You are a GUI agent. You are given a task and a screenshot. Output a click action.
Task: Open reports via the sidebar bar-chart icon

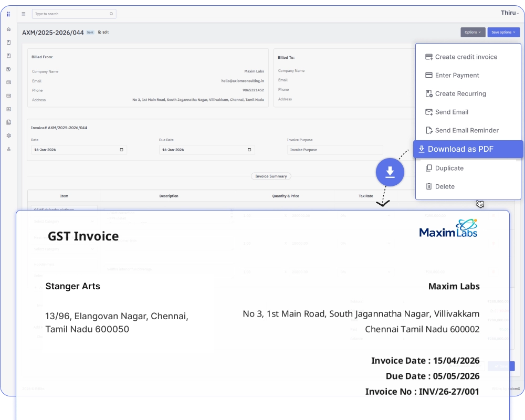tap(9, 109)
